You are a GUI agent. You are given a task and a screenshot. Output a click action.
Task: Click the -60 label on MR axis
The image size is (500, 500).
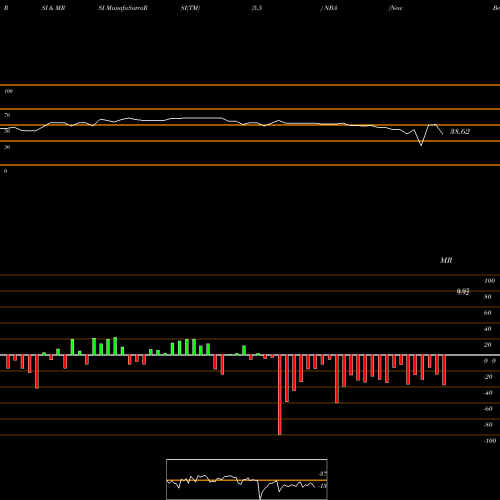click(x=488, y=409)
